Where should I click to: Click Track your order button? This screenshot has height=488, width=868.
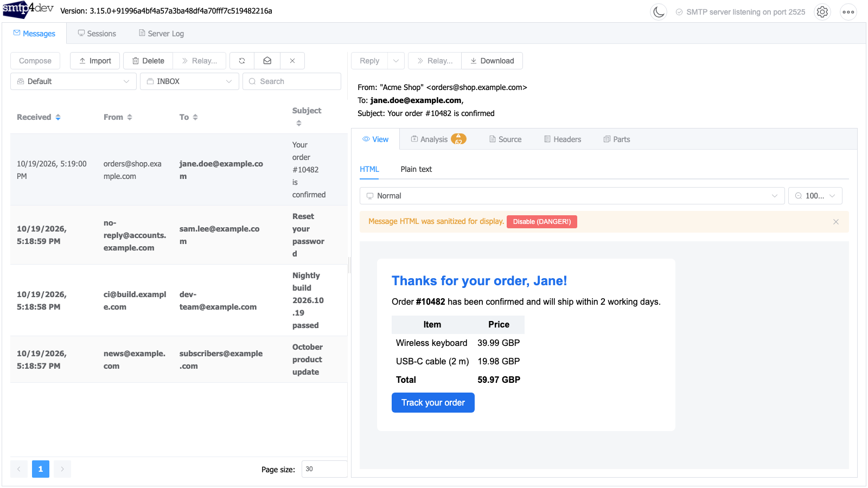pyautogui.click(x=433, y=403)
